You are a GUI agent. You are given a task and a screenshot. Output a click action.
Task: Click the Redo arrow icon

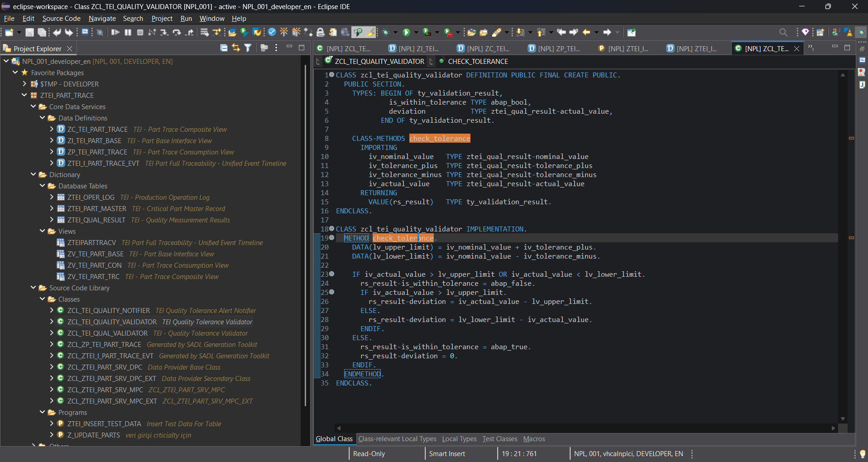tap(69, 32)
